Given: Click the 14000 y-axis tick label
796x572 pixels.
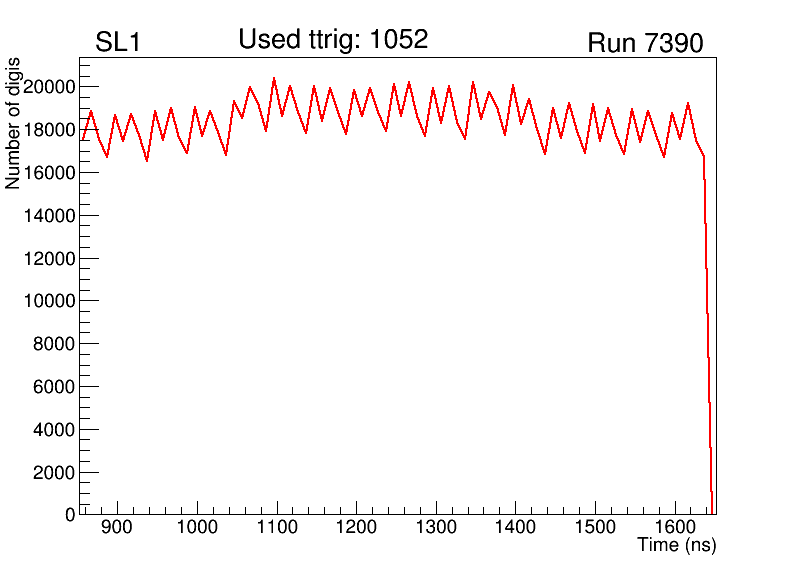Looking at the screenshot, I should tap(49, 216).
